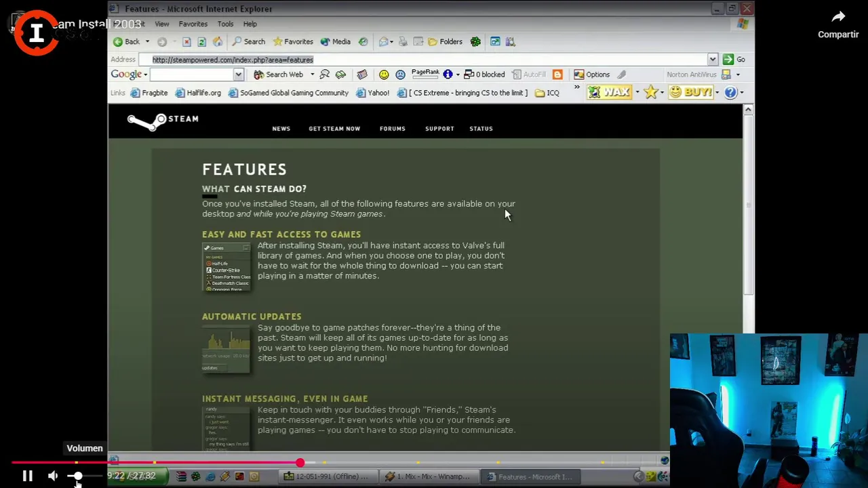Open SoGamed Global Gaming Community bookmark
The width and height of the screenshot is (868, 488).
click(x=288, y=93)
